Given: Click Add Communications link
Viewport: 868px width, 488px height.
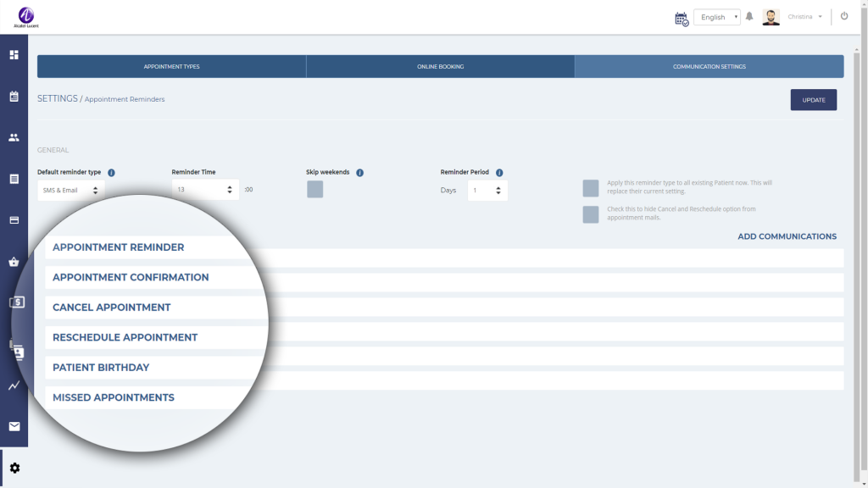Looking at the screenshot, I should [787, 236].
